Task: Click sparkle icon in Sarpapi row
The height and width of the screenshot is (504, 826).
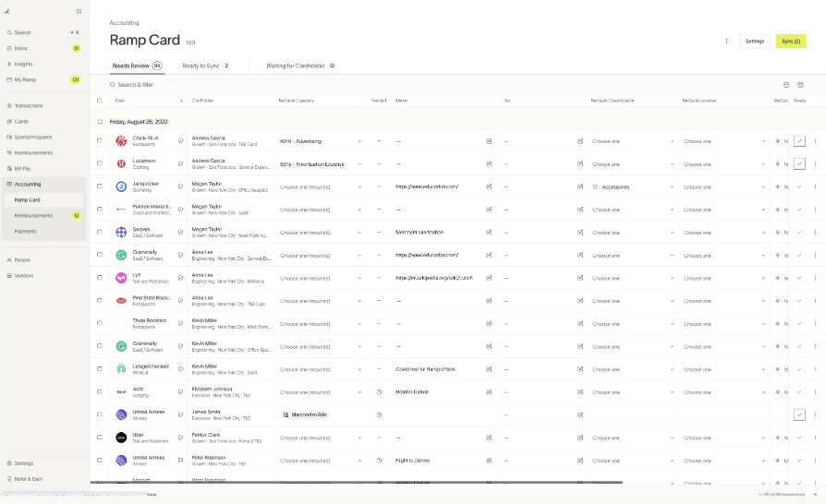Action: [778, 233]
